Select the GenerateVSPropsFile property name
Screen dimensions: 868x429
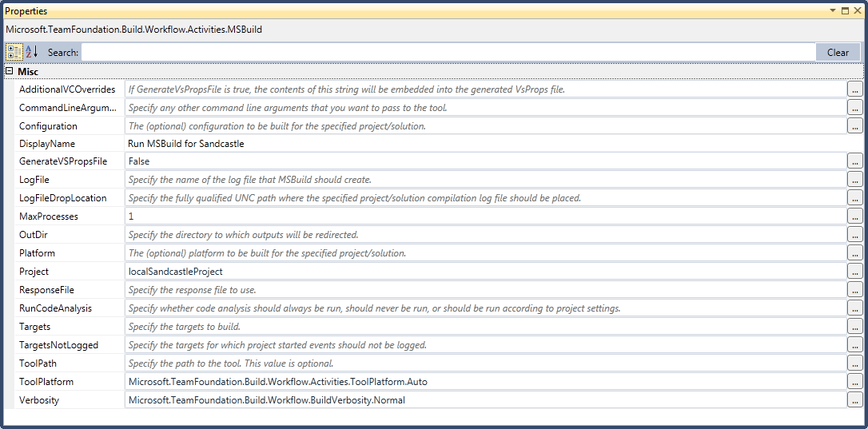(63, 161)
